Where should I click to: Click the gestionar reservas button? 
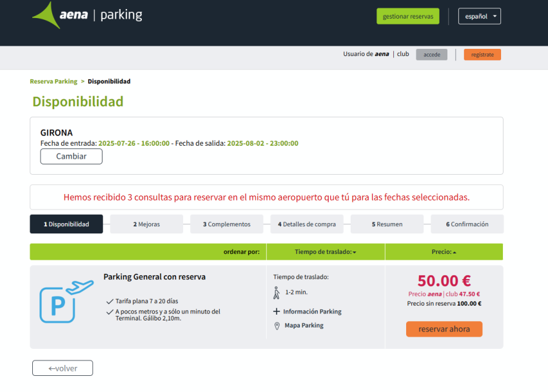pyautogui.click(x=408, y=16)
